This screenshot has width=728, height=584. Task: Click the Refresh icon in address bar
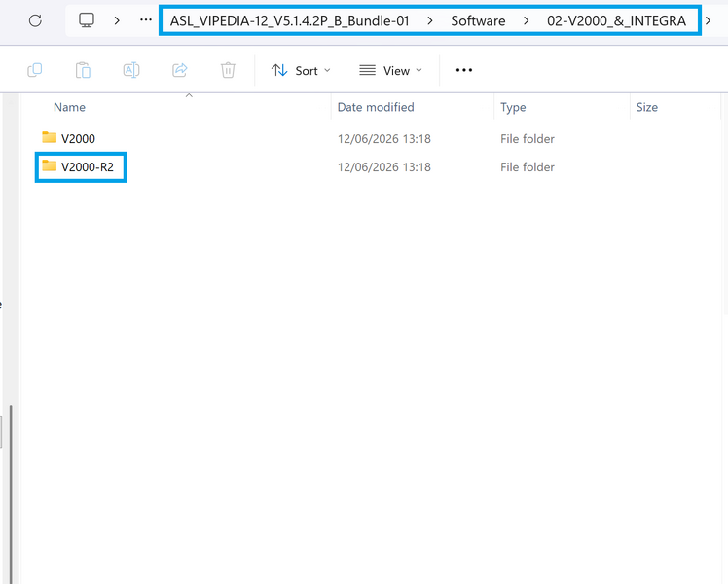(35, 20)
